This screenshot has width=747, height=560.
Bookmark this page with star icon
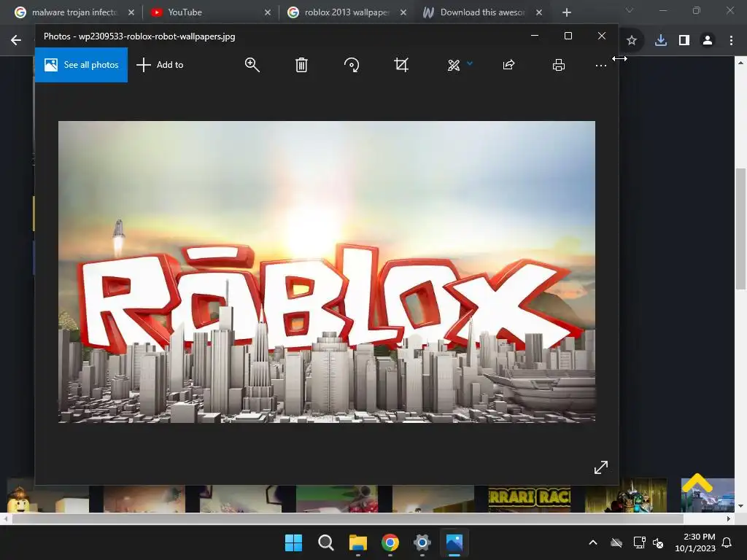pos(632,41)
